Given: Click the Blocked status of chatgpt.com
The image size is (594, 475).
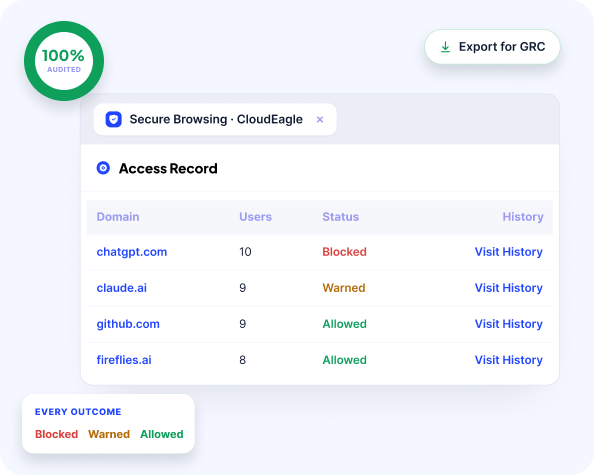Looking at the screenshot, I should (x=344, y=252).
